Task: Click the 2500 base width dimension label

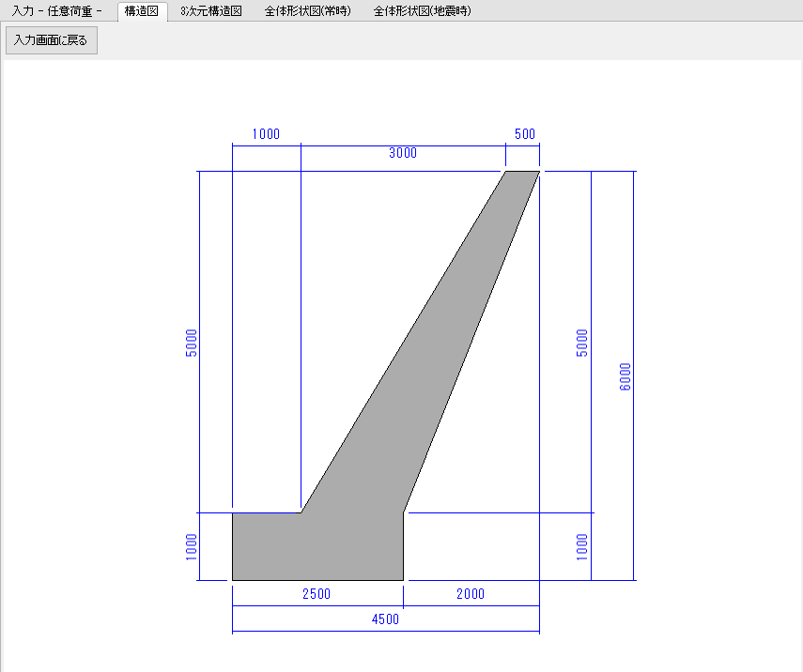Action: [x=317, y=594]
